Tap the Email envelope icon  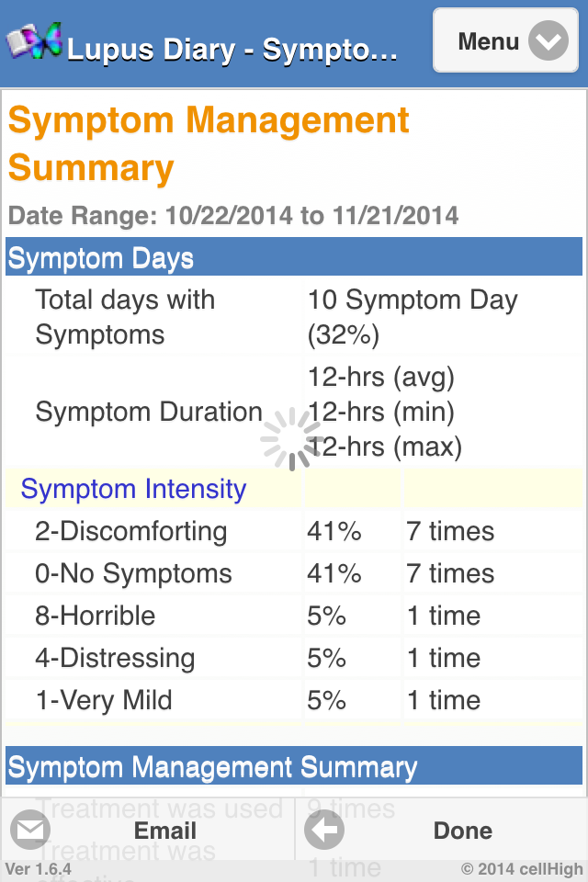30,831
